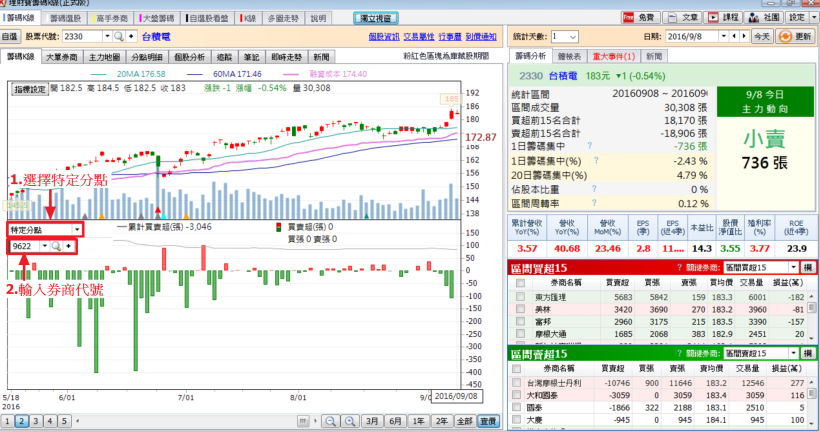Viewport: 820px width, 432px height.
Task: Toggle the 還價 chart button
Action: tap(488, 421)
